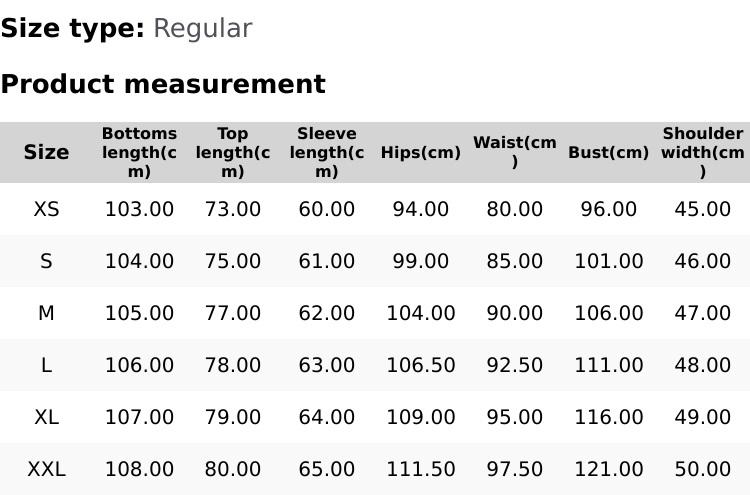Click the 106.50 hips value for L
This screenshot has height=495, width=750.
pos(421,365)
